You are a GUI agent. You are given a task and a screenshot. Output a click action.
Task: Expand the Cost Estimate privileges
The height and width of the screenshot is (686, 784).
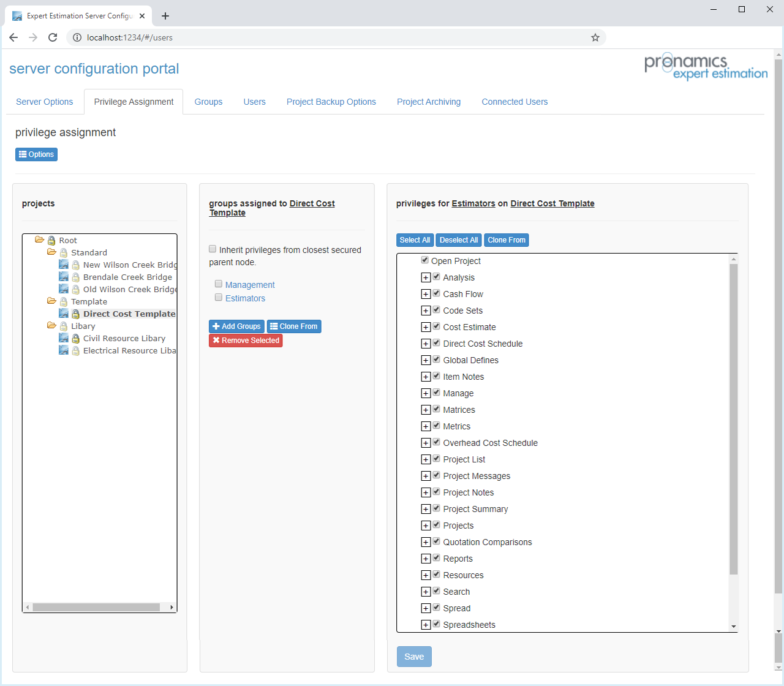click(426, 327)
